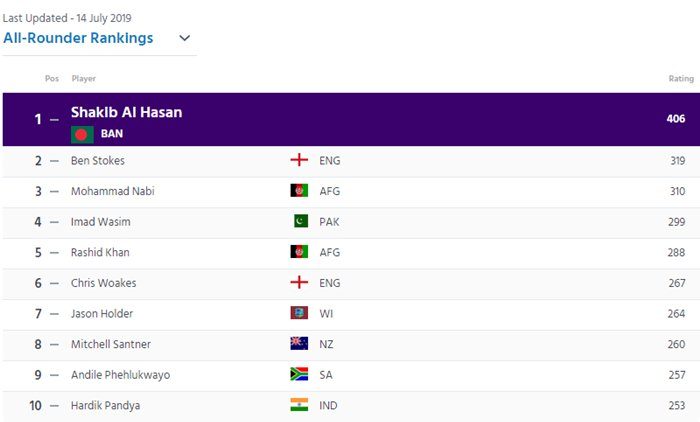This screenshot has width=700, height=422.
Task: Open Ben Stokes player profile
Action: (x=98, y=160)
